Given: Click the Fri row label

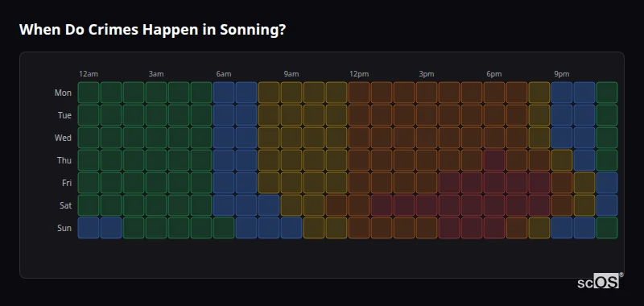Looking at the screenshot, I should tap(67, 183).
